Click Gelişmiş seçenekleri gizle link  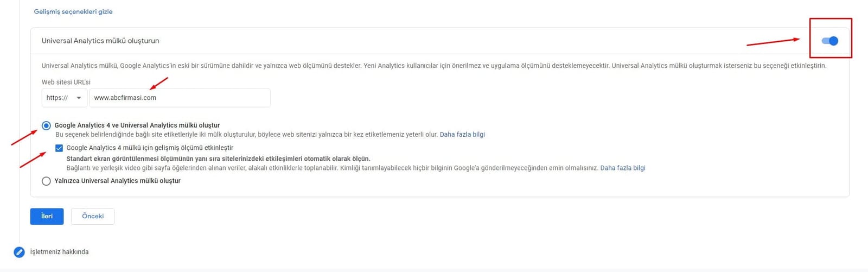(73, 11)
